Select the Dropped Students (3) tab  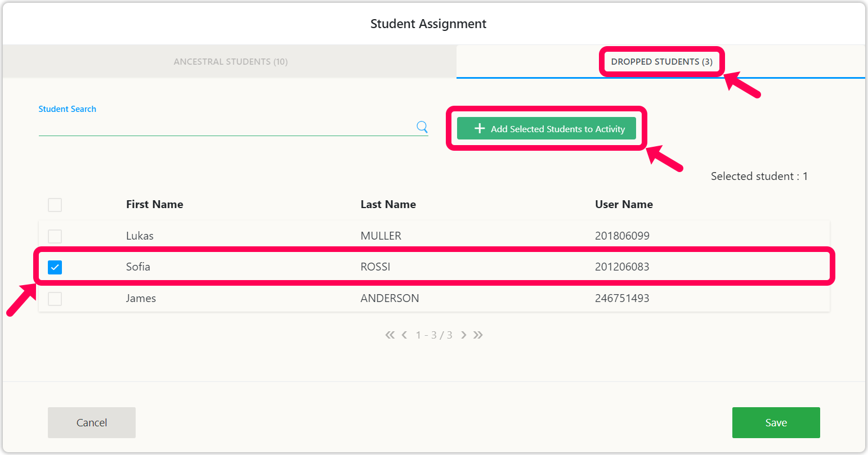click(661, 62)
